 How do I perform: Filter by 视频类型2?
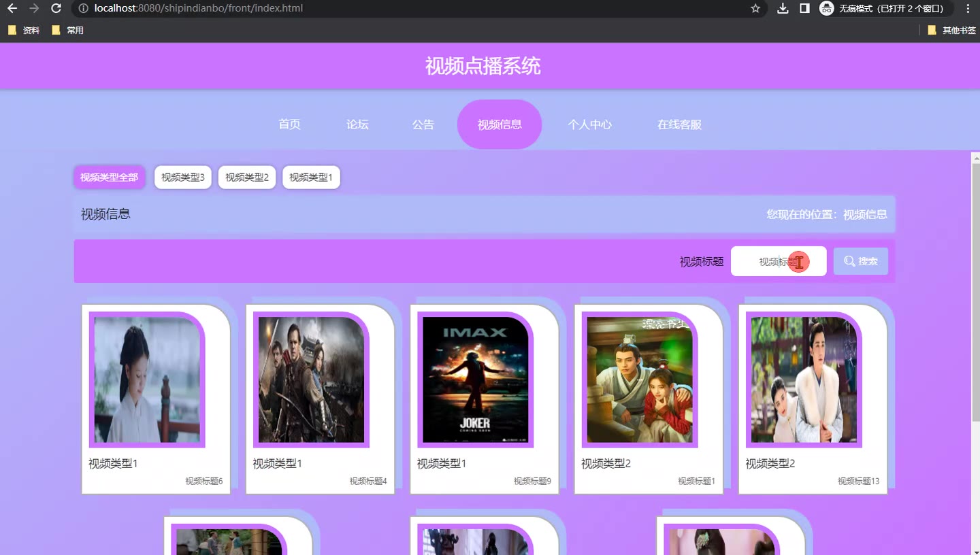[247, 178]
